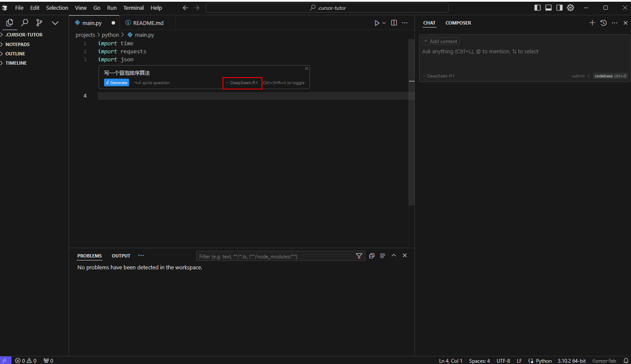This screenshot has width=631, height=364.
Task: Open forwarded ports status item
Action: (48, 361)
